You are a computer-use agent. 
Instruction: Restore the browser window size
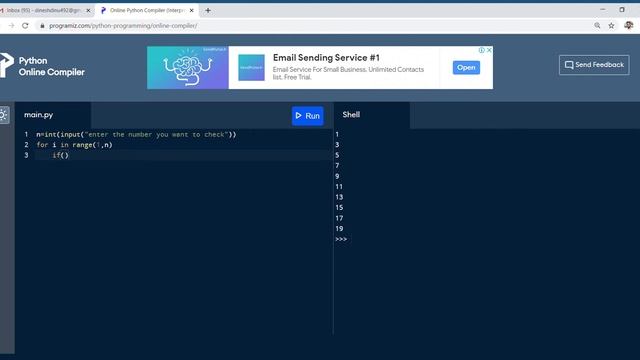point(622,9)
